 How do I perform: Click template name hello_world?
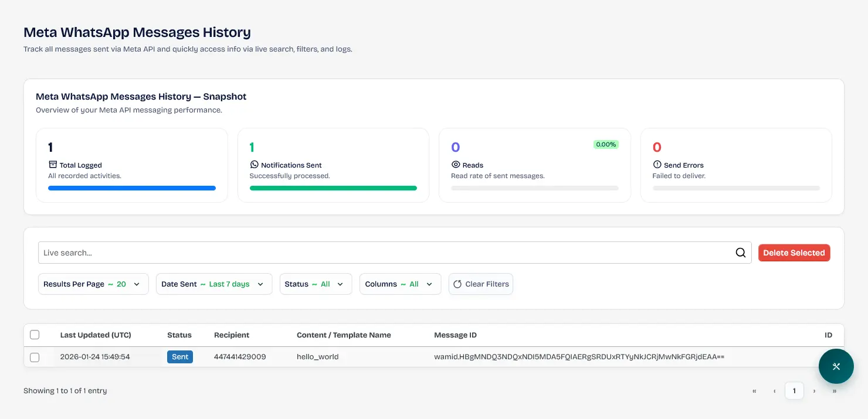[x=318, y=357]
